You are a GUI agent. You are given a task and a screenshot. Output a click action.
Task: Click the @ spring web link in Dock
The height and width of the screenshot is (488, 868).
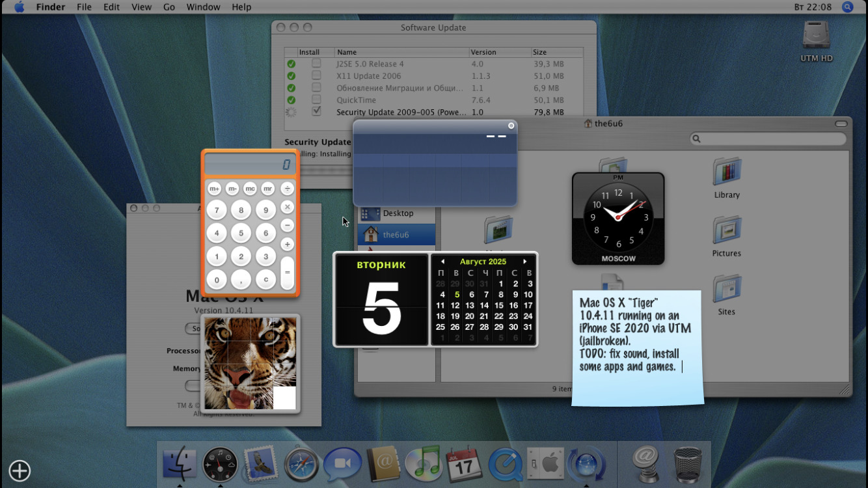tap(646, 464)
